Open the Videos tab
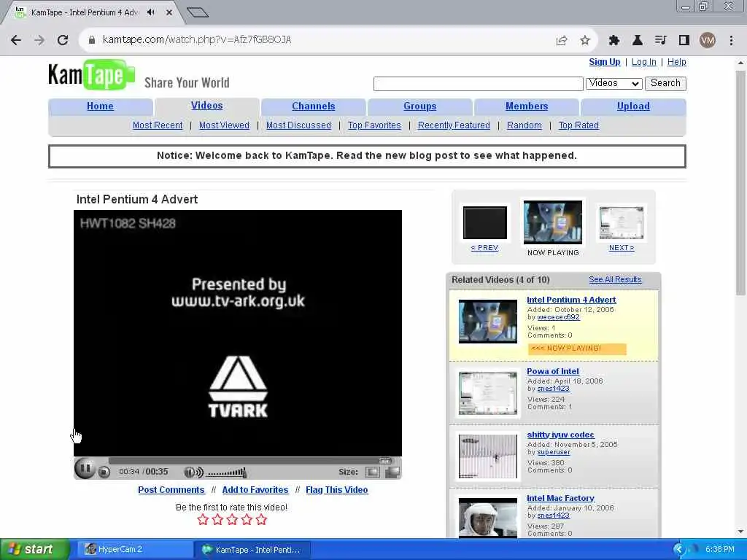The height and width of the screenshot is (560, 747). tap(206, 106)
